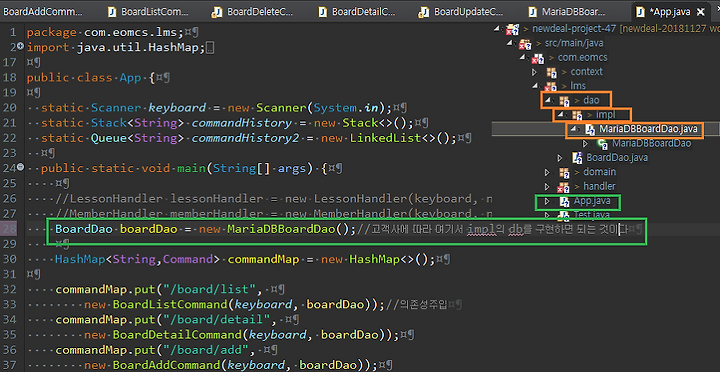Click the package icon next to handler

click(x=563, y=187)
